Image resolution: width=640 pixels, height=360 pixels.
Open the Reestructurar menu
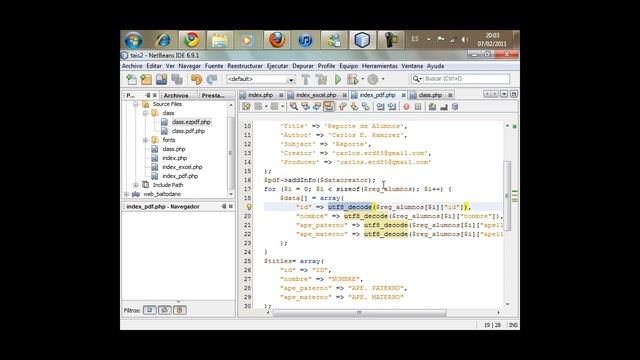[245, 66]
